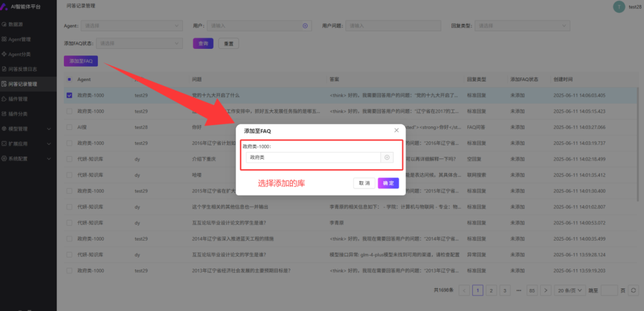Open the 添加FAQ状态 dropdown

click(140, 43)
